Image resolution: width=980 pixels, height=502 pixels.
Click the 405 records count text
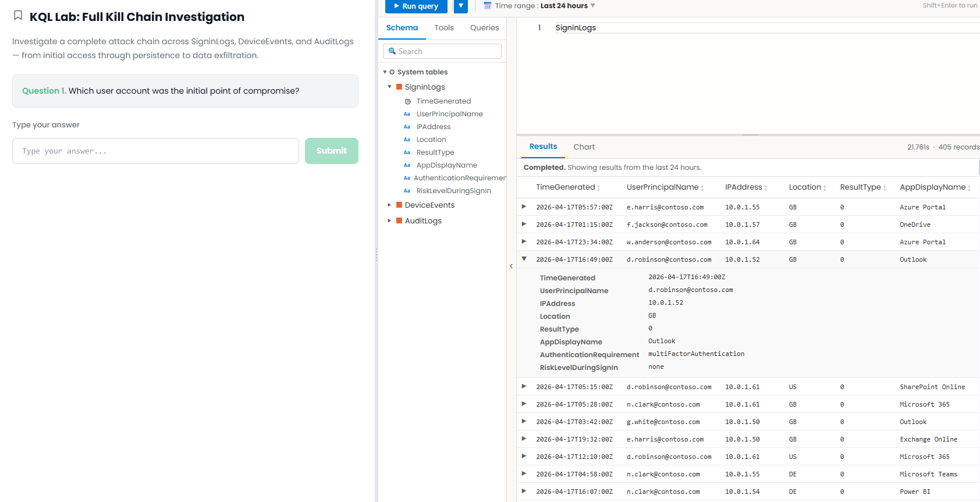pos(958,147)
